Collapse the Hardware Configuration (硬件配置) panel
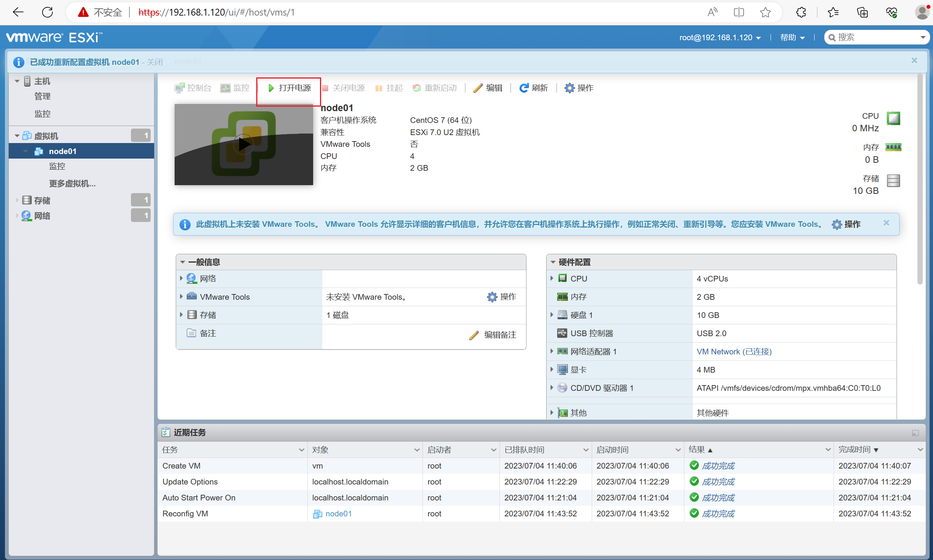Viewport: 933px width, 560px height. (x=553, y=262)
